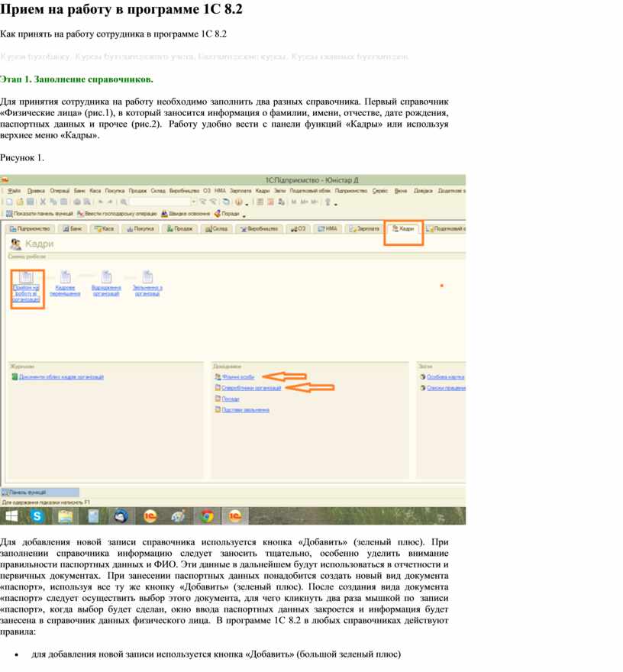Click Швидке освоєння toolbar button

186,213
